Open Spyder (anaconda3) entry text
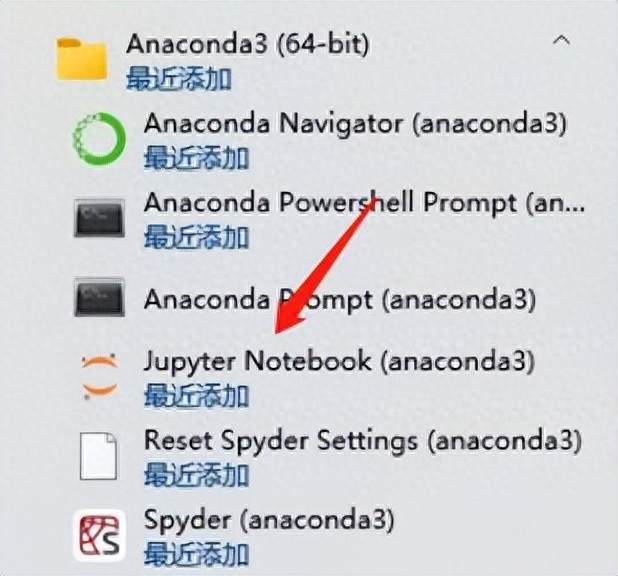The height and width of the screenshot is (576, 618). pyautogui.click(x=269, y=520)
